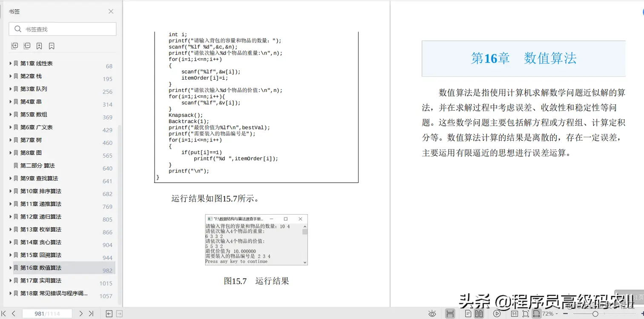Switch to two-page facing view

pyautogui.click(x=479, y=314)
